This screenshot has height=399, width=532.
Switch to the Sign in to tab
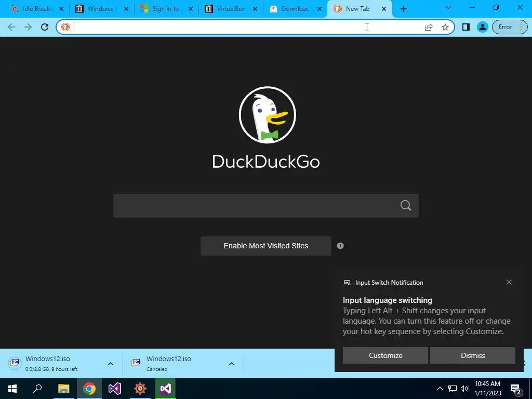coord(165,9)
